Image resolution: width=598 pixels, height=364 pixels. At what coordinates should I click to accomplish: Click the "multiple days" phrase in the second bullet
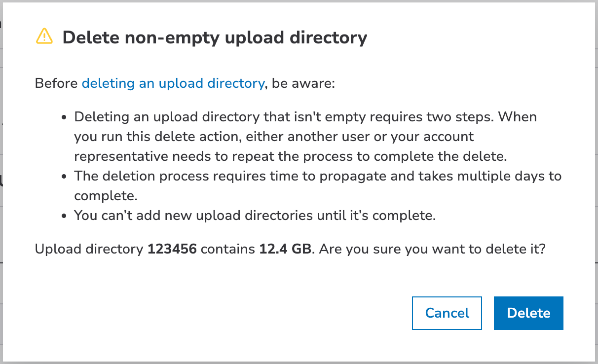click(x=487, y=176)
